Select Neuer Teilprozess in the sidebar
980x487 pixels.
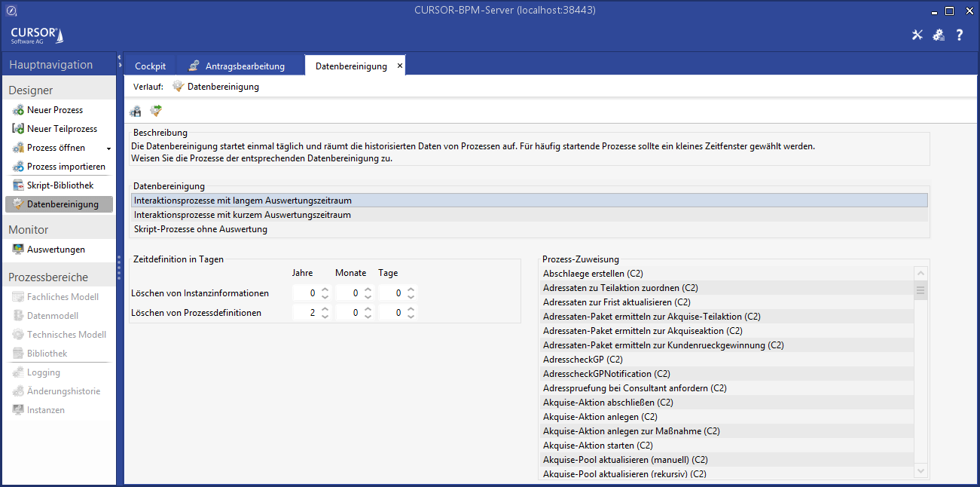tap(62, 129)
